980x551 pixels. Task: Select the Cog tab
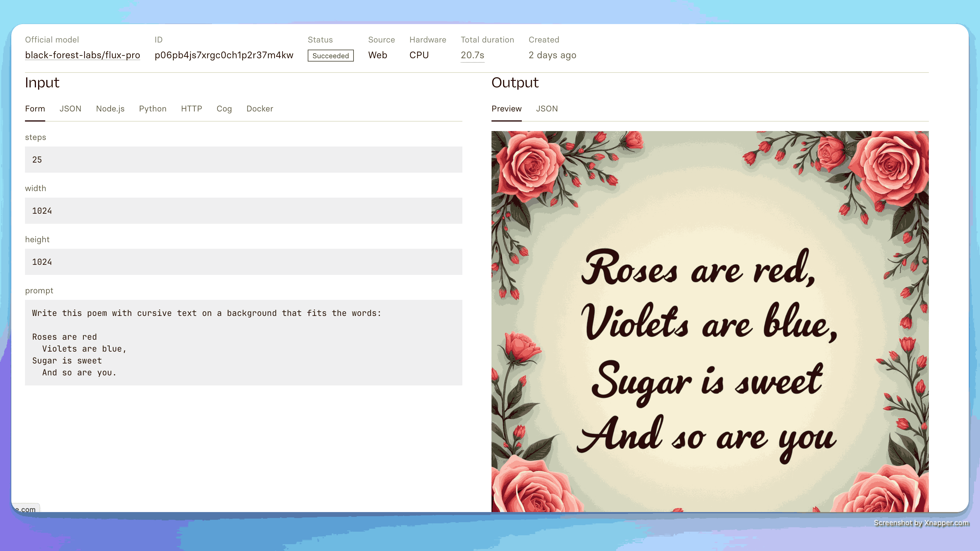(x=224, y=109)
